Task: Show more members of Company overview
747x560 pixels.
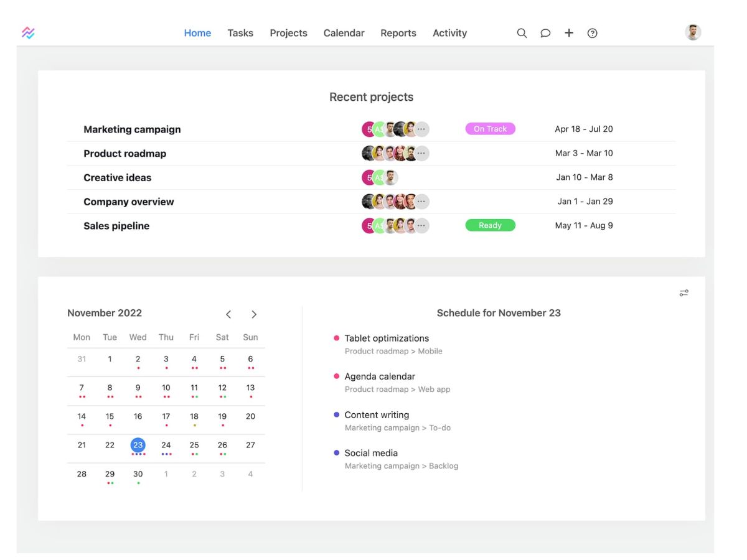Action: click(x=421, y=202)
